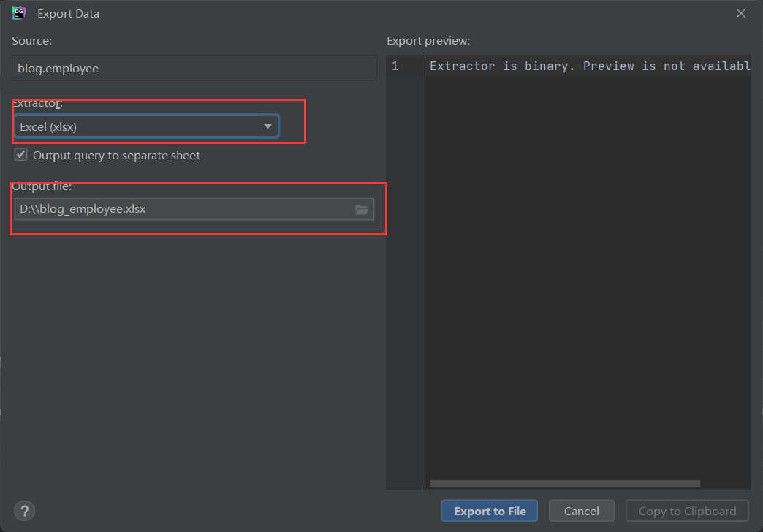Screen dimensions: 763x532
Task: Click line number 1 in preview gutter
Action: click(x=395, y=66)
